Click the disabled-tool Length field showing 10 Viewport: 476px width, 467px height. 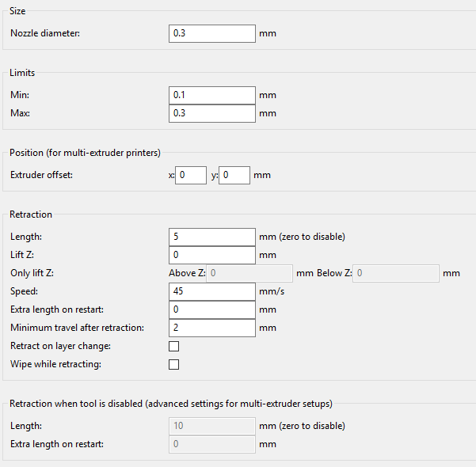(212, 426)
